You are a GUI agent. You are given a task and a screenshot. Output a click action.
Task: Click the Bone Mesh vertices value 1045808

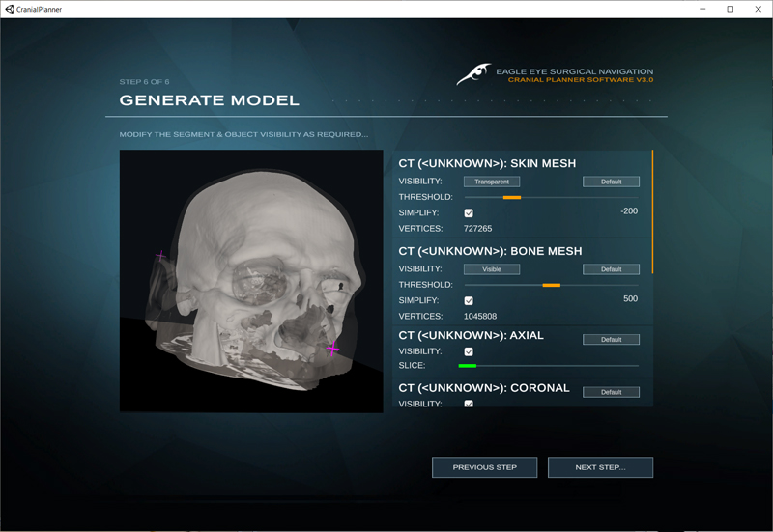[480, 317]
